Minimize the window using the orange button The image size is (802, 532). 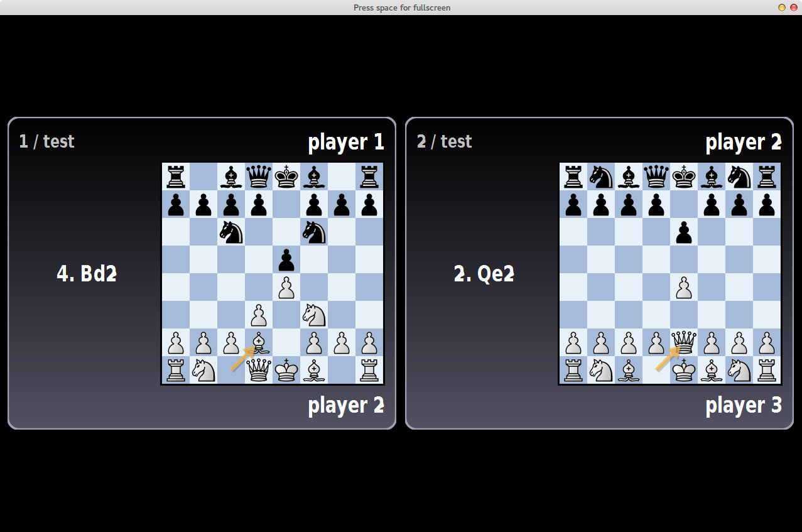pyautogui.click(x=782, y=8)
